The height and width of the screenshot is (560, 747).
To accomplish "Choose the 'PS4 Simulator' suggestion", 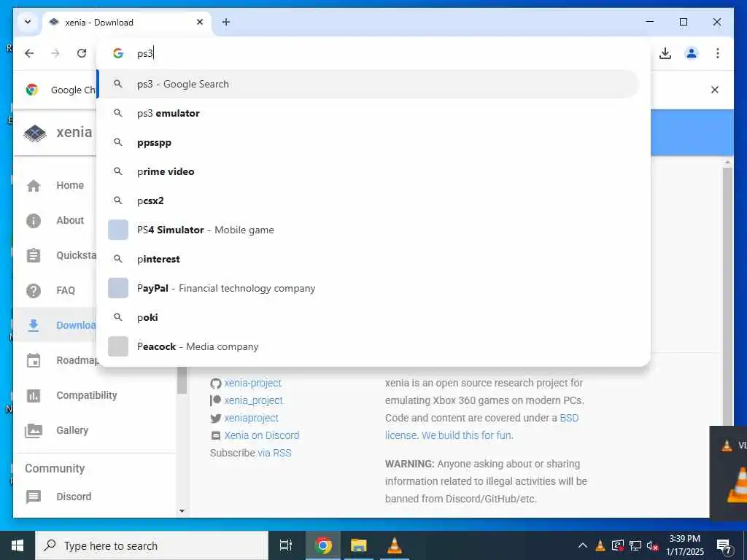I will [368, 230].
